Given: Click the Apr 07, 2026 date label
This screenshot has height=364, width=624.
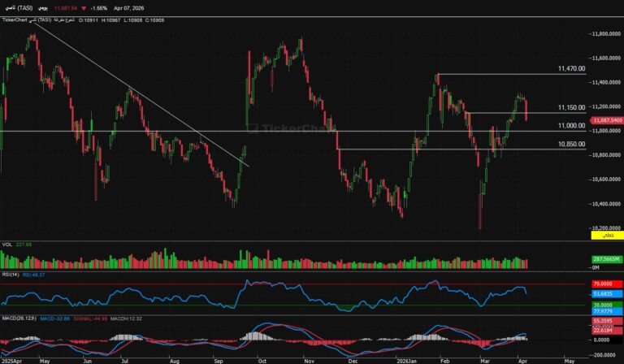Looking at the screenshot, I should pyautogui.click(x=133, y=6).
